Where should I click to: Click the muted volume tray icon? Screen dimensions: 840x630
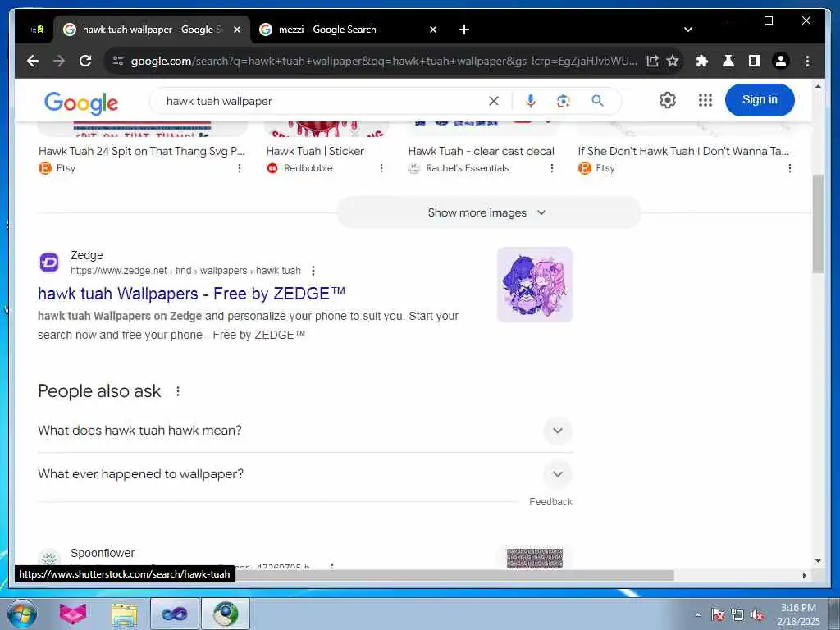coord(757,615)
